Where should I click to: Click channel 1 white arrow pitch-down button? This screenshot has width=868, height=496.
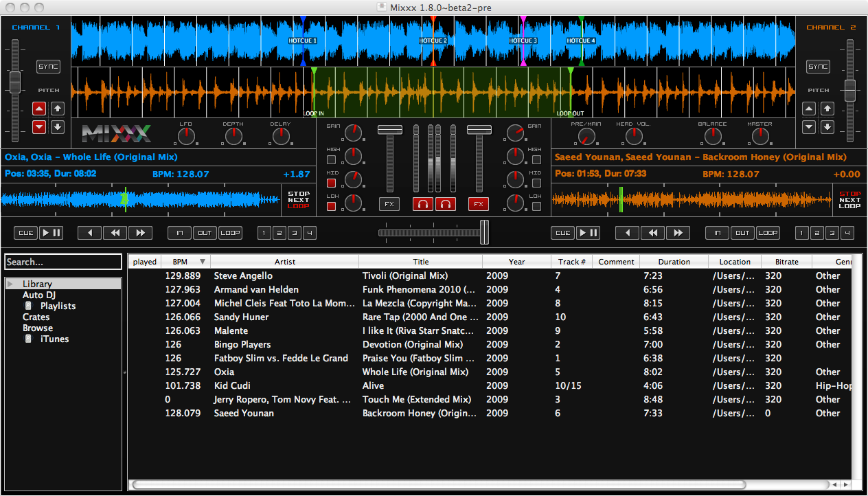pos(58,126)
